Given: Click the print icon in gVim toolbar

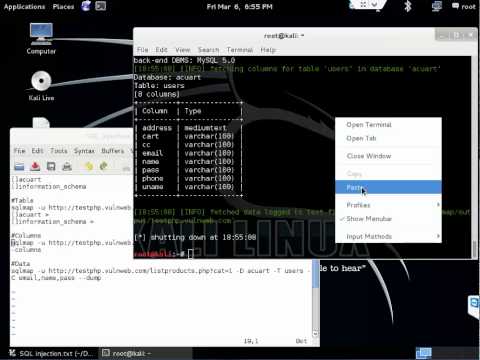Looking at the screenshot, I should [67, 166].
